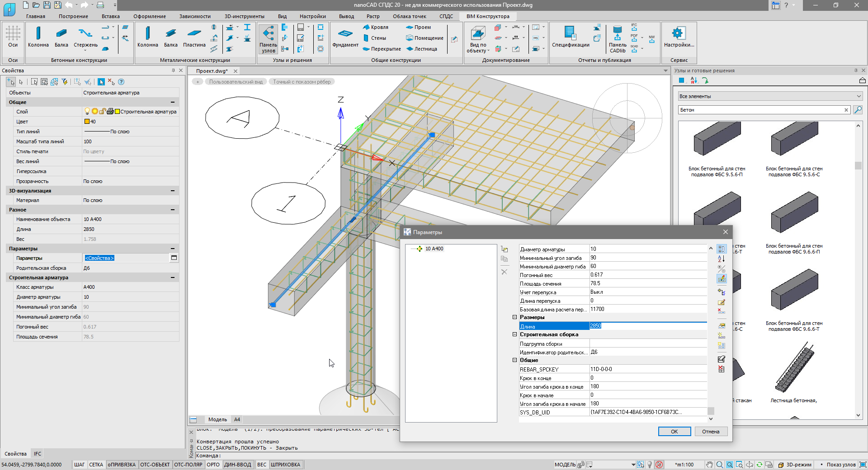Screen dimensions: 868x470
Task: Collapse the Разное properties section
Action: pos(172,210)
